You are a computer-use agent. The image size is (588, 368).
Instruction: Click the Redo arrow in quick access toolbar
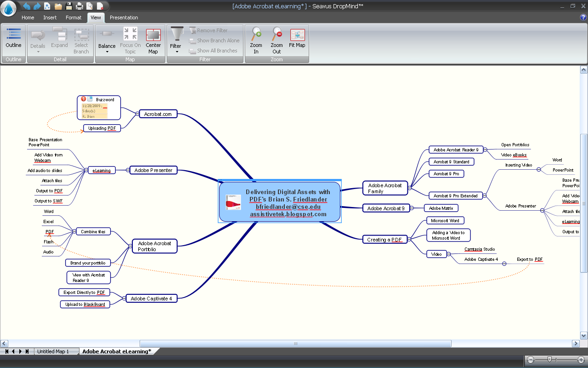click(x=38, y=6)
